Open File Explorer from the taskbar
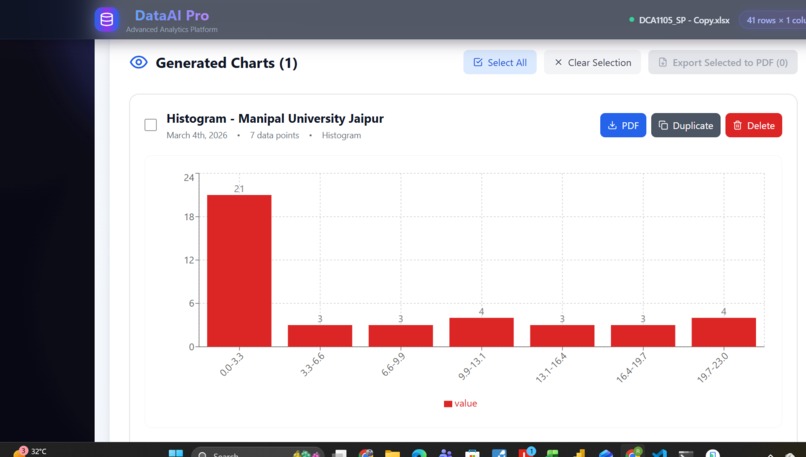Viewport: 806px width, 457px height. coord(392,453)
